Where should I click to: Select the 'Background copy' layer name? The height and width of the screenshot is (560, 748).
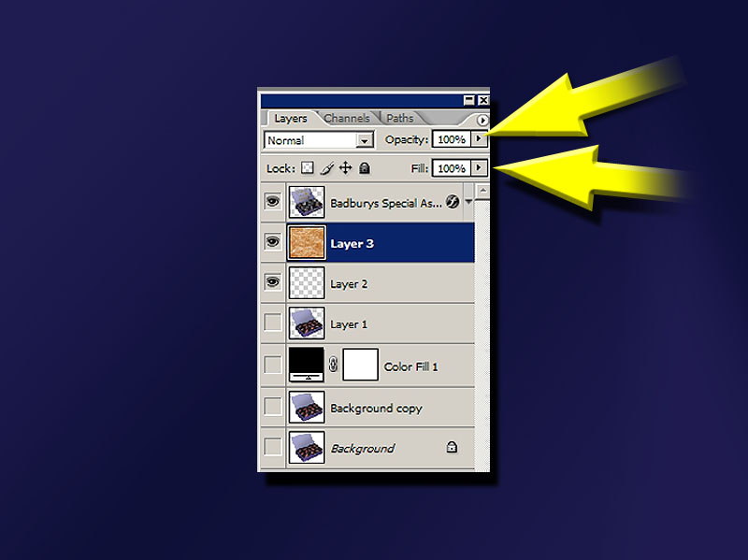pyautogui.click(x=376, y=409)
